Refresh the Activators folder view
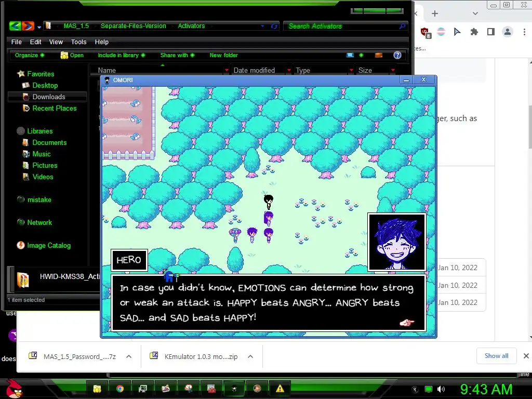Image resolution: width=532 pixels, height=399 pixels. tap(274, 26)
